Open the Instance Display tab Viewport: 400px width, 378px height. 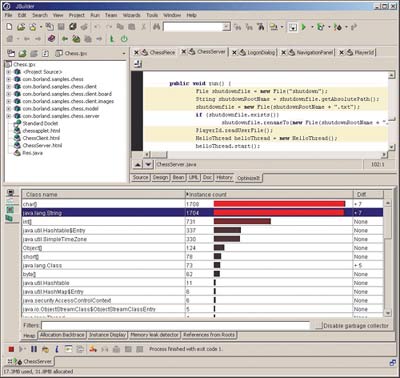[x=107, y=335]
